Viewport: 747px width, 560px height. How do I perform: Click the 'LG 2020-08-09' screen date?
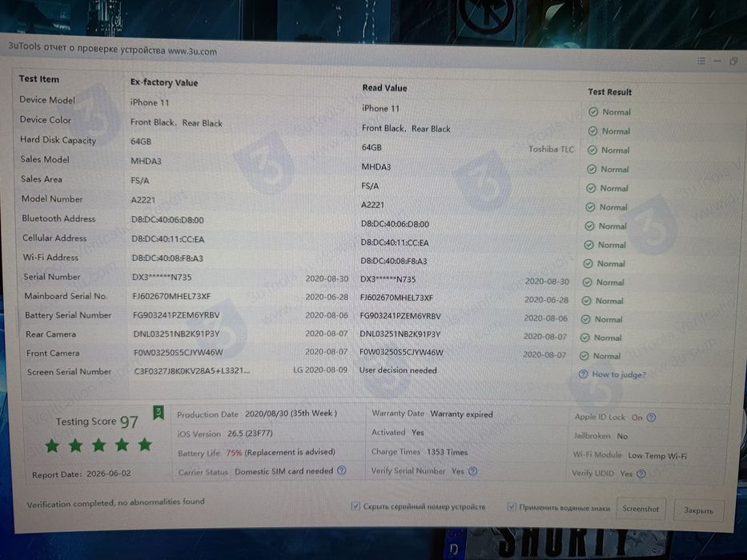320,370
